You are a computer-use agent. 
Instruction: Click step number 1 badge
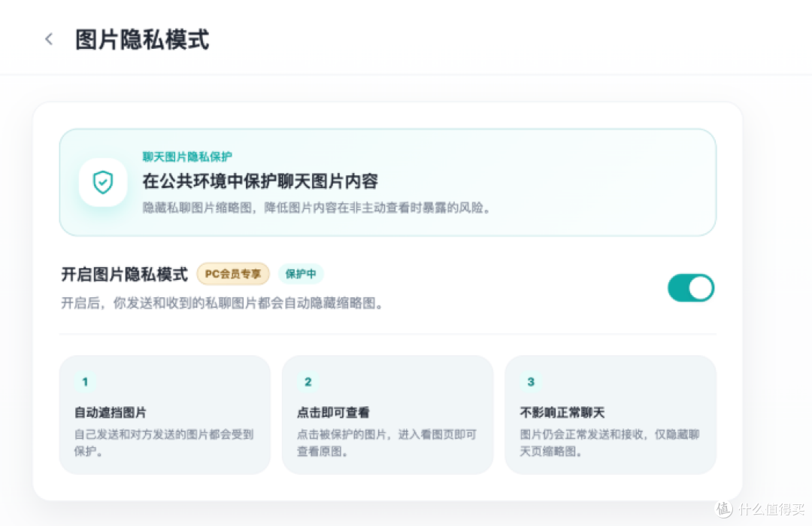85,382
